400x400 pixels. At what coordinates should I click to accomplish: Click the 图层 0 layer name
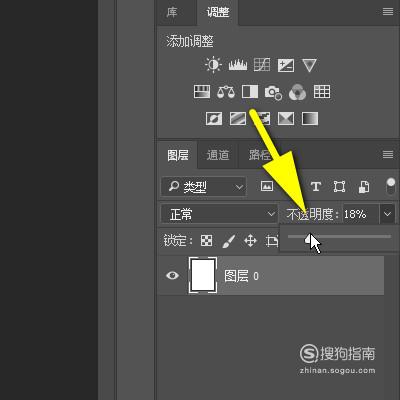point(241,276)
